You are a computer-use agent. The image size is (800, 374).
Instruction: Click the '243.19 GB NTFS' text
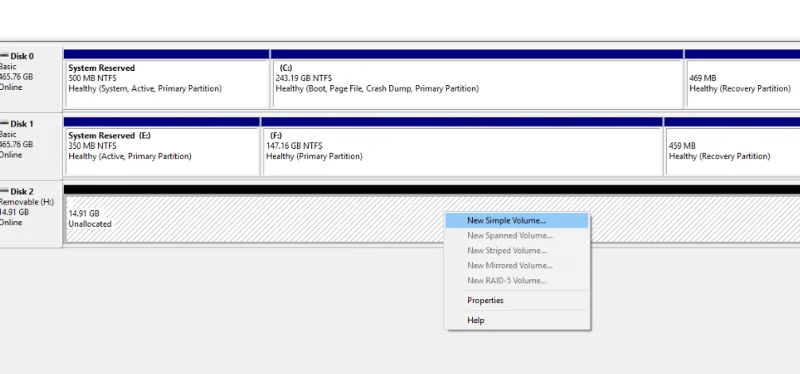pyautogui.click(x=304, y=78)
